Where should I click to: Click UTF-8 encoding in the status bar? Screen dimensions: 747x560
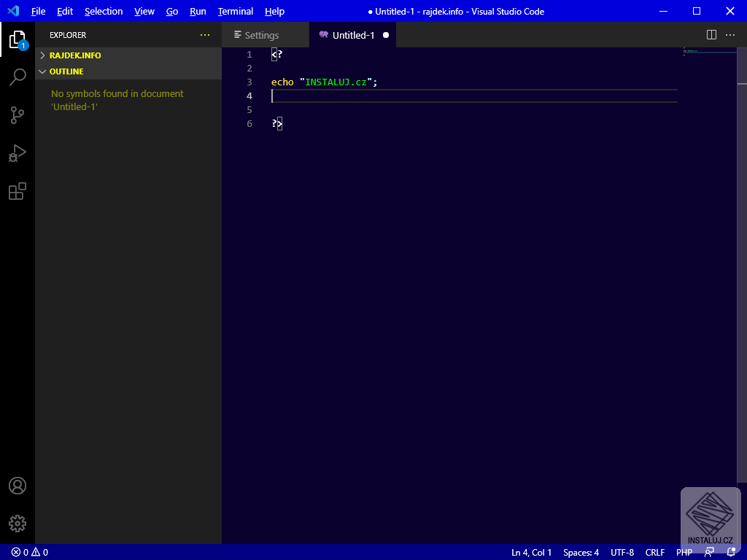pyautogui.click(x=622, y=552)
